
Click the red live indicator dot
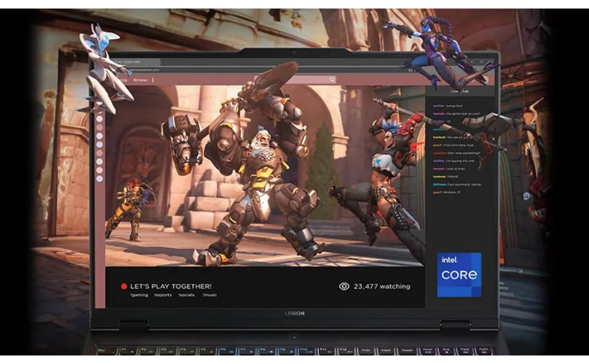124,286
